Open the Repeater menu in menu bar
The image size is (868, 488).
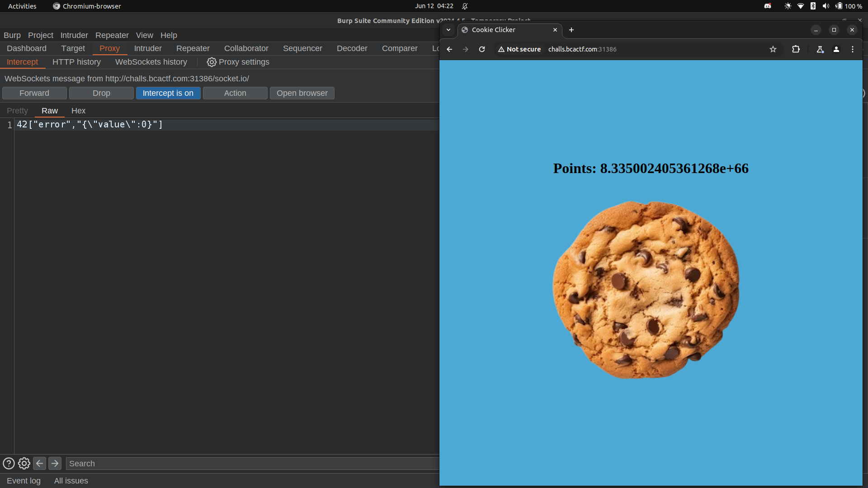[112, 35]
